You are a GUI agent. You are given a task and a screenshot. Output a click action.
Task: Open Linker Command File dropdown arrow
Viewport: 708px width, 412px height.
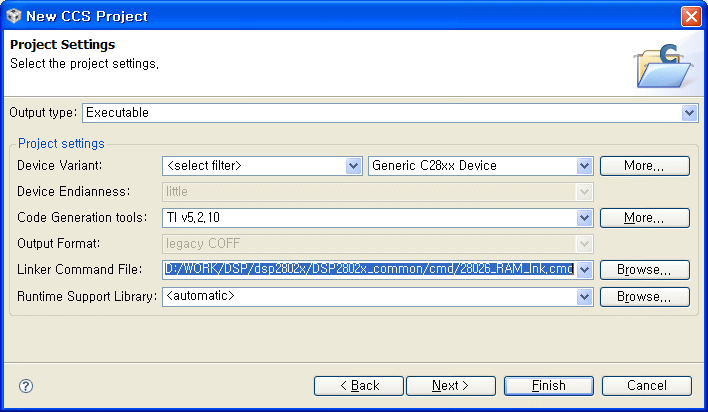tap(584, 270)
